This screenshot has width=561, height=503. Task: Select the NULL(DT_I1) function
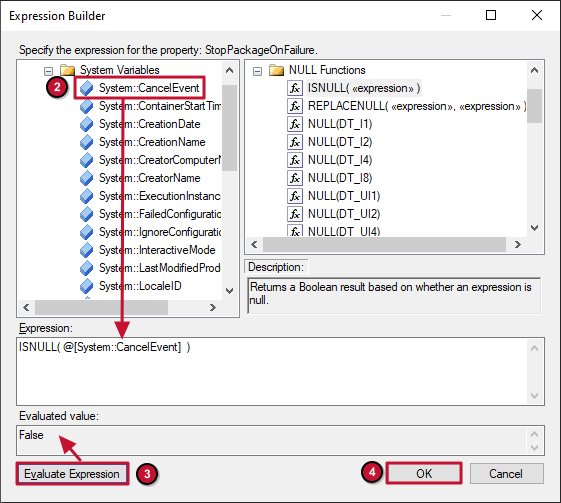[x=340, y=124]
